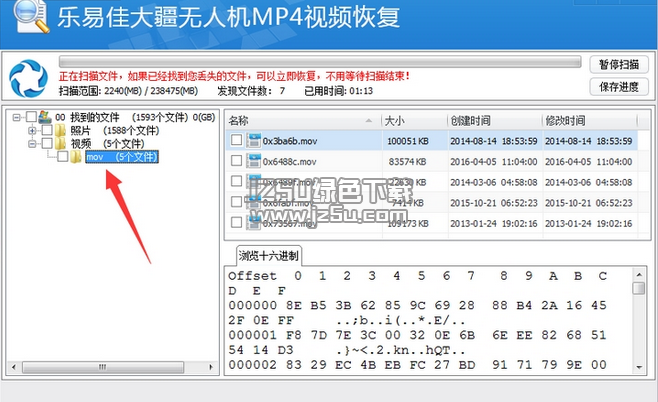Screen dimensions: 658x402
Task: Check the box for 找到的文件 root node
Action: 31,117
